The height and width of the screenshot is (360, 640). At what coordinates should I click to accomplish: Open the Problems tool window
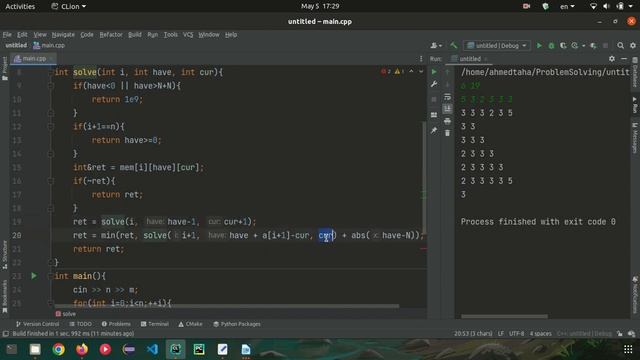pos(116,324)
